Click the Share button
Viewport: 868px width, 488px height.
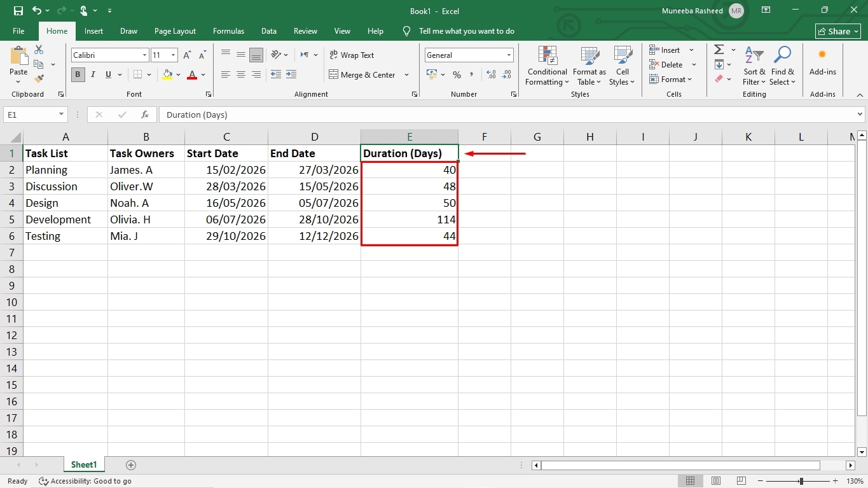pos(837,31)
